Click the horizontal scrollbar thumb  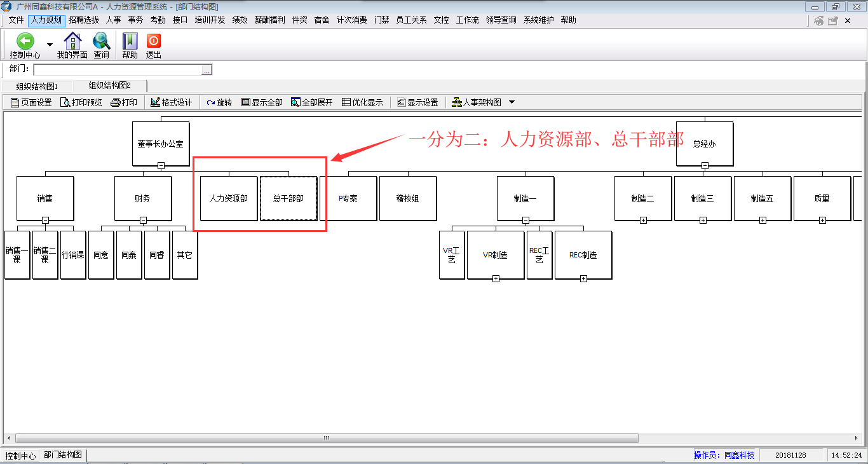pos(326,438)
